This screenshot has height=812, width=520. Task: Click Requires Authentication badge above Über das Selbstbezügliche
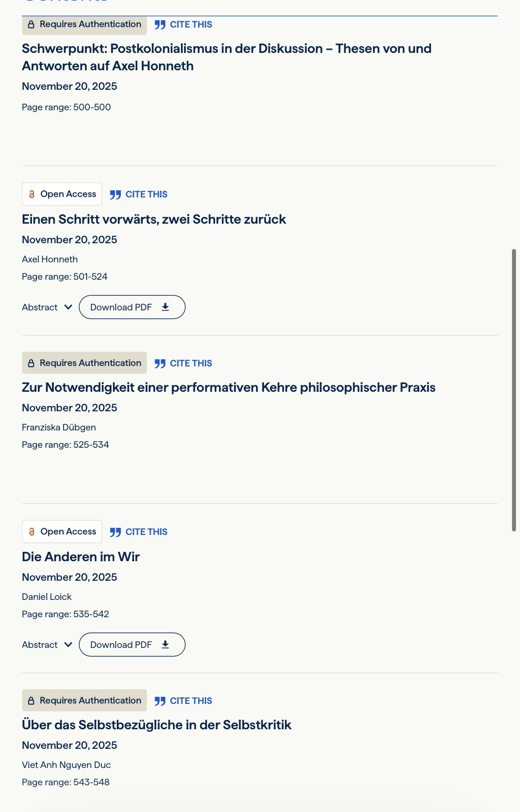click(x=84, y=700)
